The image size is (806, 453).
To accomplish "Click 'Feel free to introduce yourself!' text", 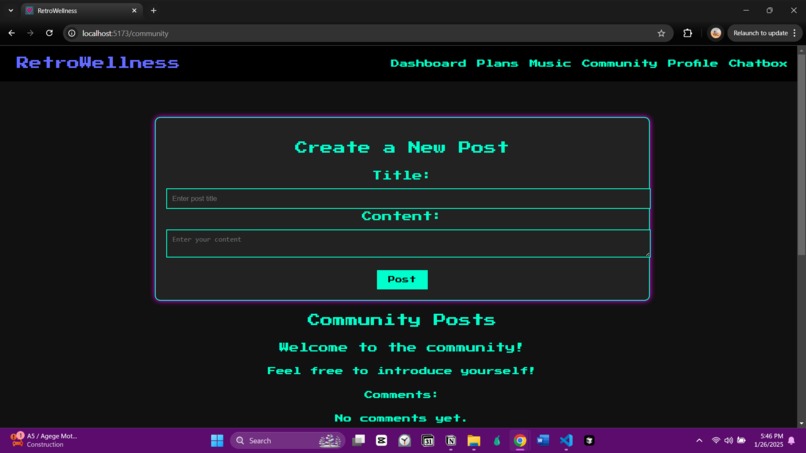I will pyautogui.click(x=401, y=371).
